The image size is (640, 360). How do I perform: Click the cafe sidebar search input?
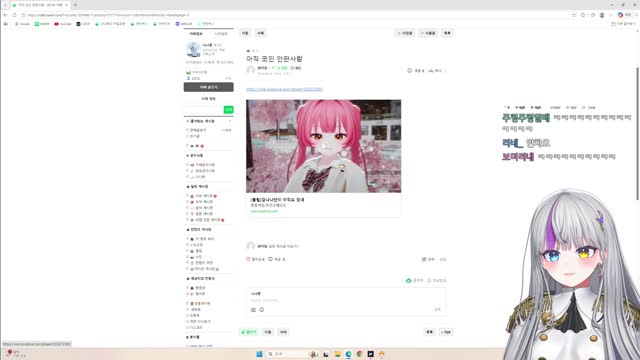pos(203,109)
